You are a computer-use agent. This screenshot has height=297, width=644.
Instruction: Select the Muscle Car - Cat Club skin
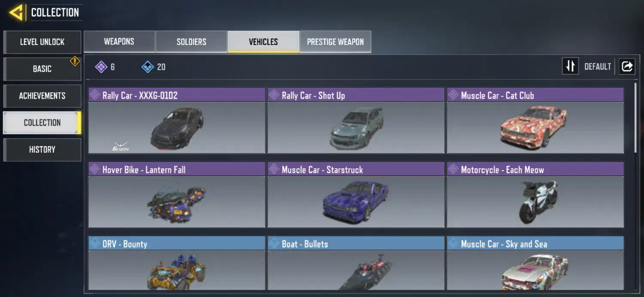point(535,121)
